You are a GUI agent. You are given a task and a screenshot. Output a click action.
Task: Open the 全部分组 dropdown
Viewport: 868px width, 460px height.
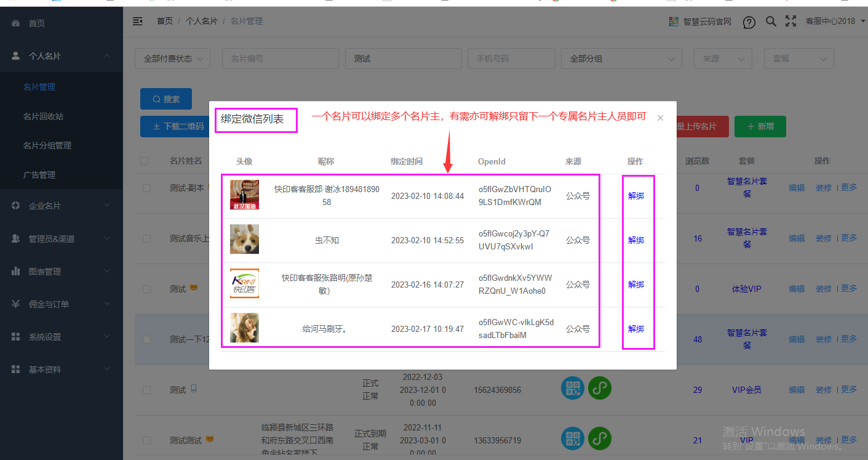(621, 59)
